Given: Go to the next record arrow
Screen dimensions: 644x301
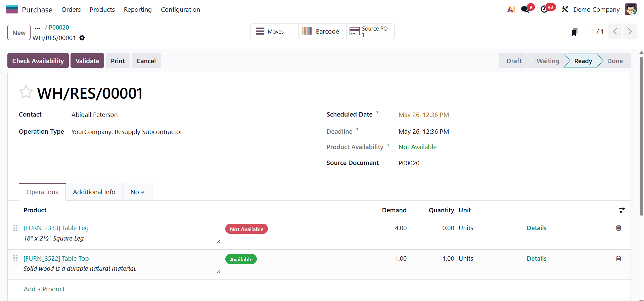Looking at the screenshot, I should click(630, 31).
